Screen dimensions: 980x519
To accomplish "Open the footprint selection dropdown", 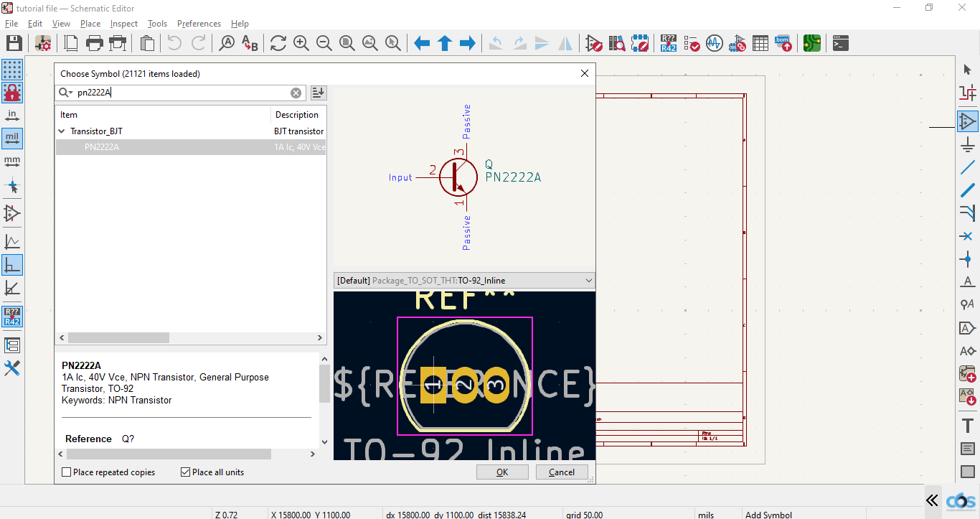I will pyautogui.click(x=464, y=280).
